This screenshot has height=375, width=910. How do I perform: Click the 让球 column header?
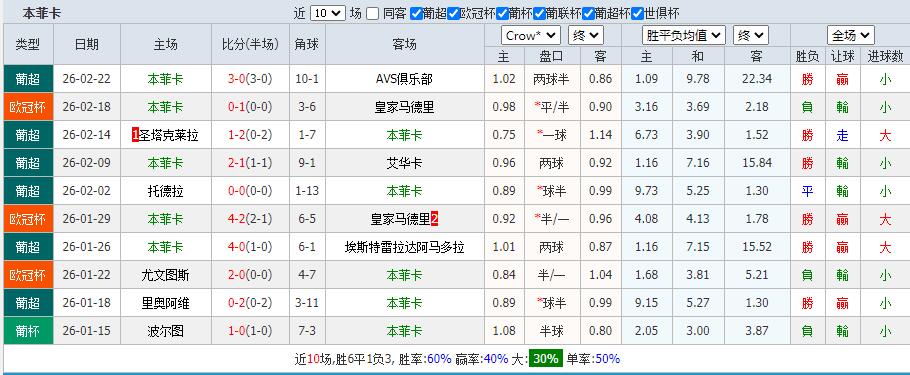pos(843,56)
